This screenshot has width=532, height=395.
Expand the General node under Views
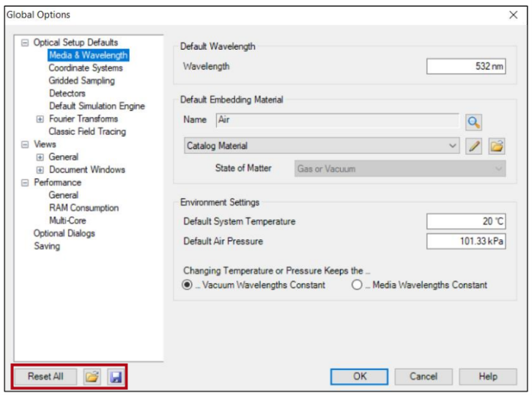coord(40,158)
